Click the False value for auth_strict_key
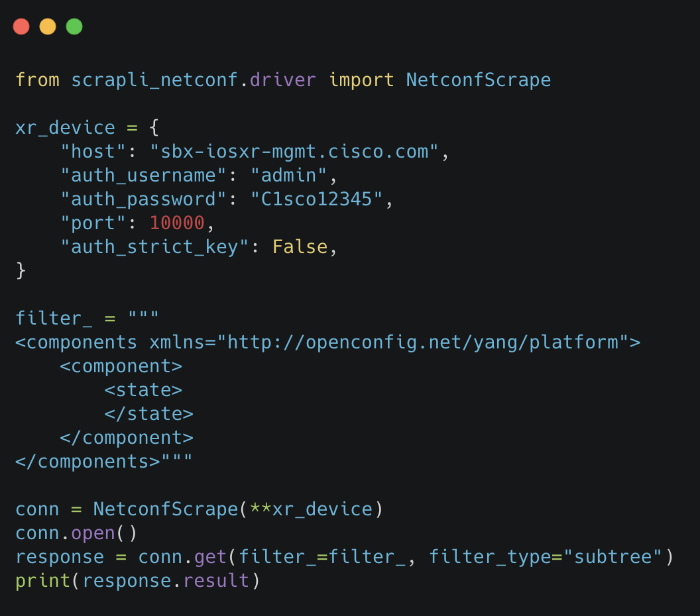The image size is (700, 616). [300, 247]
